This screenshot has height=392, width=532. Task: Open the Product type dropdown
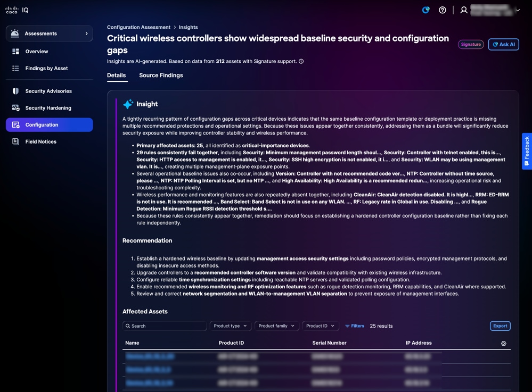231,326
